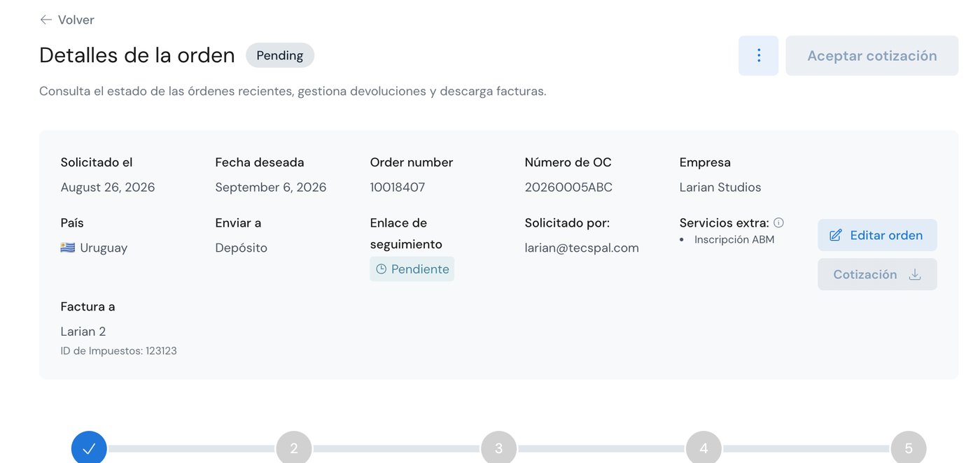
Task: Click the Uruguay country name
Action: (104, 248)
